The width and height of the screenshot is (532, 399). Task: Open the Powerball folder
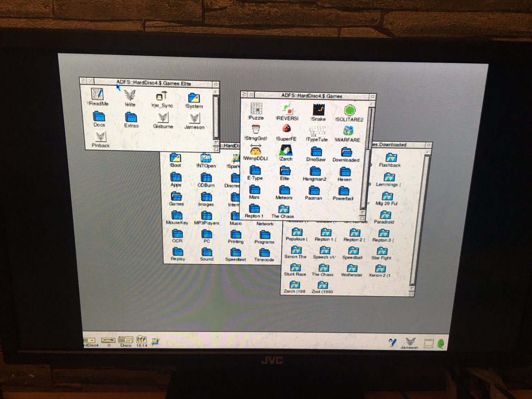344,191
